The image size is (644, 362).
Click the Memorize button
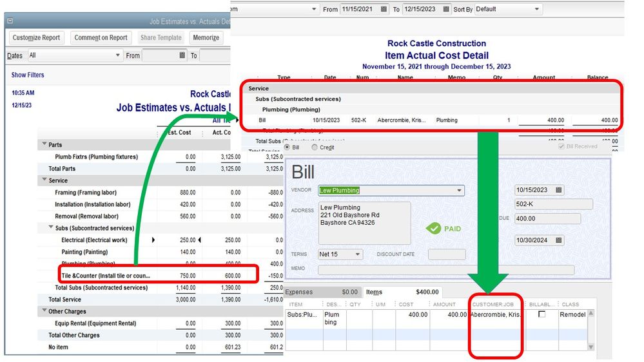click(206, 38)
